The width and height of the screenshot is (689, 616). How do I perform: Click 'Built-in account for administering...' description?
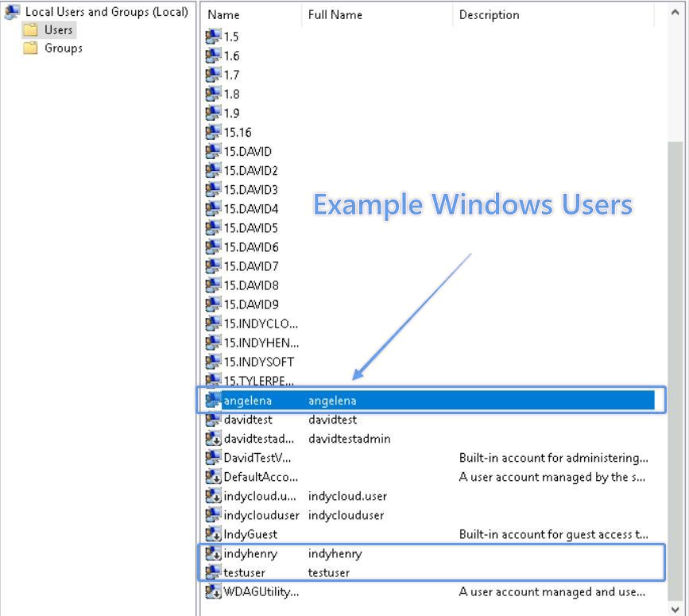coord(554,458)
